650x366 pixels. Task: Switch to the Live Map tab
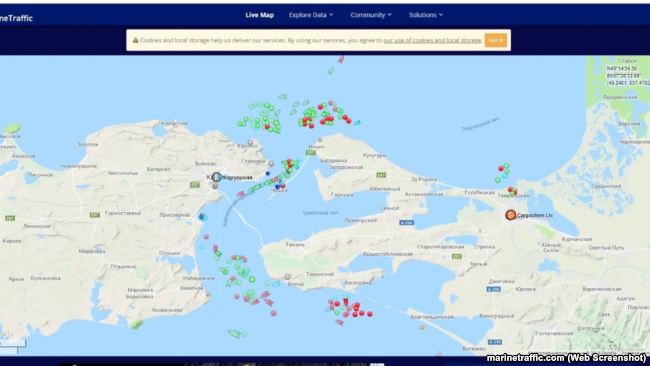tap(260, 15)
